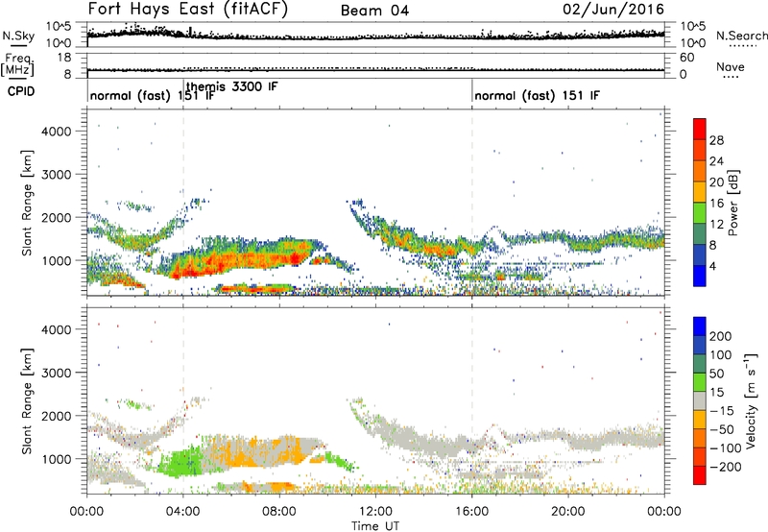The height and width of the screenshot is (532, 768).
Task: Click the right "10^0" noise axis tick
Action: click(693, 43)
